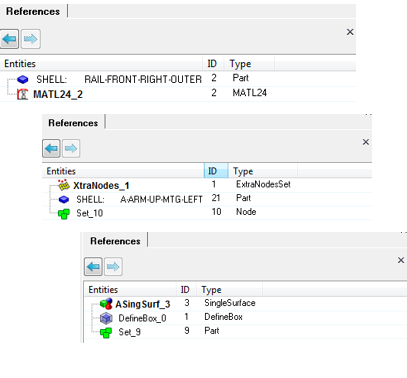Go back in the middle References panel

pyautogui.click(x=51, y=148)
